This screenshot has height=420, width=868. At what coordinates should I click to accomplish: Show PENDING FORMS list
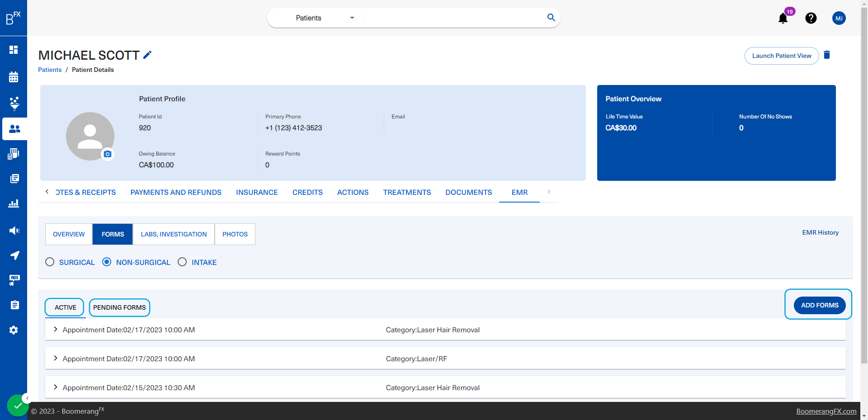pos(119,307)
